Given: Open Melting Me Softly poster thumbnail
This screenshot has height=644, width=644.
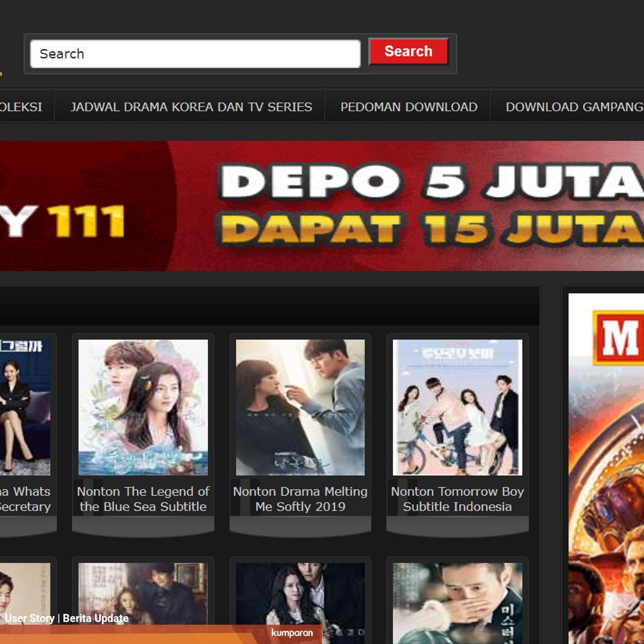Looking at the screenshot, I should tap(301, 407).
